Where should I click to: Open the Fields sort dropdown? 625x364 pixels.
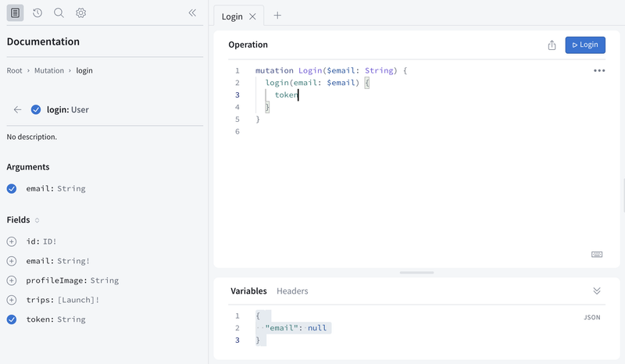pos(37,220)
